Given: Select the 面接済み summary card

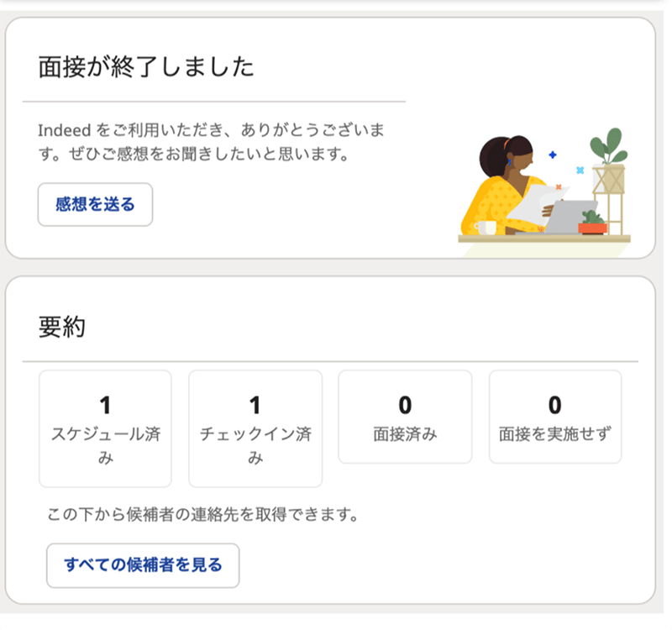Looking at the screenshot, I should coord(405,417).
